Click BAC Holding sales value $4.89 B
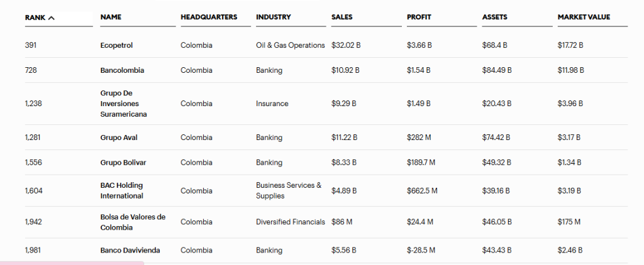Screen dimensions: 644x265 (344, 191)
